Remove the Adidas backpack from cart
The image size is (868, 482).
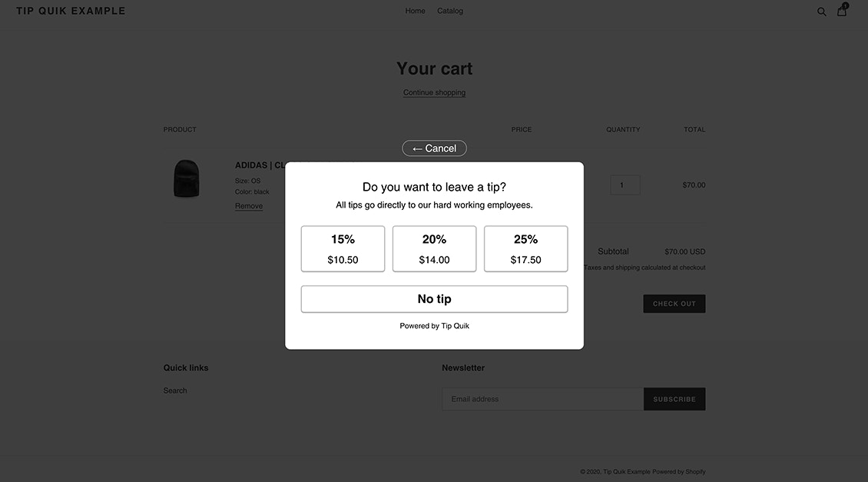point(249,206)
